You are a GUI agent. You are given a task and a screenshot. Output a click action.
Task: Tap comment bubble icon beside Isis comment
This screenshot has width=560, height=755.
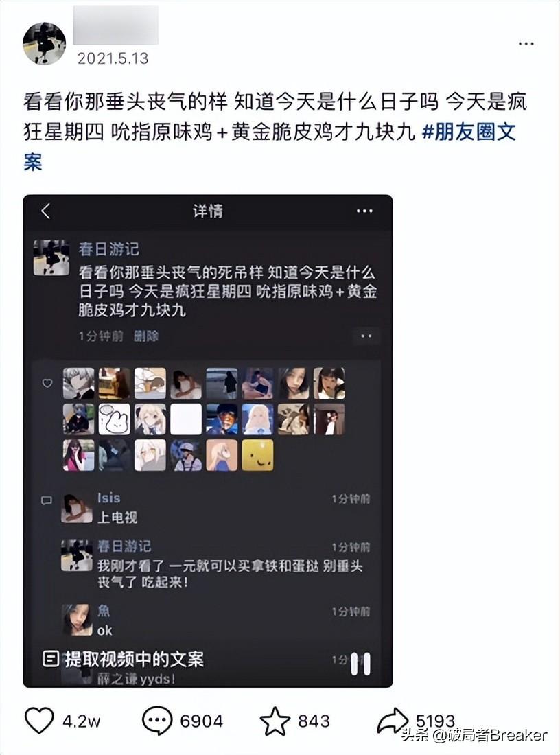click(47, 501)
